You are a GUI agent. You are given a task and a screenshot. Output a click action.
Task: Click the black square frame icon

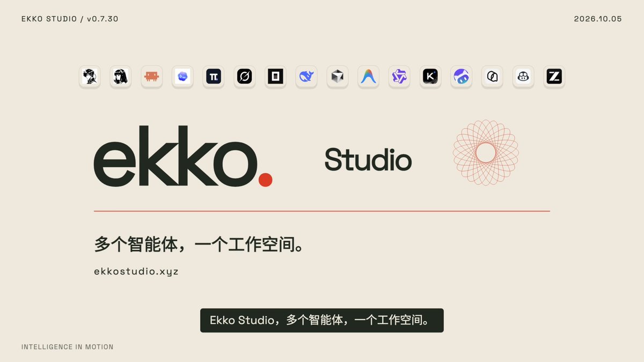pos(275,77)
